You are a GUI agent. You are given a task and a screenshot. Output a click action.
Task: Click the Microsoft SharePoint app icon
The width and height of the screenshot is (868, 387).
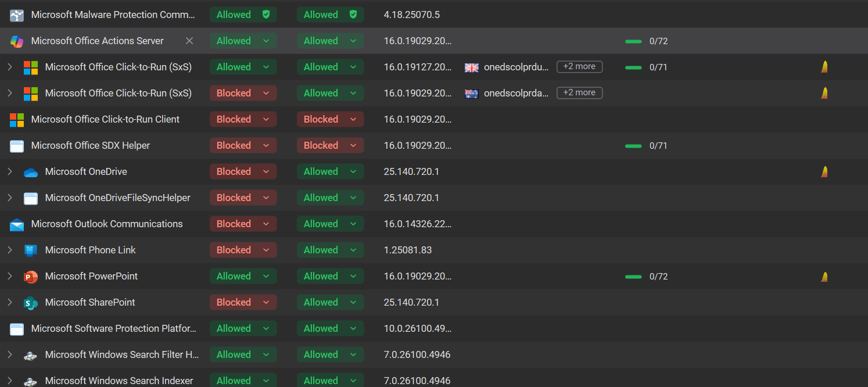31,303
